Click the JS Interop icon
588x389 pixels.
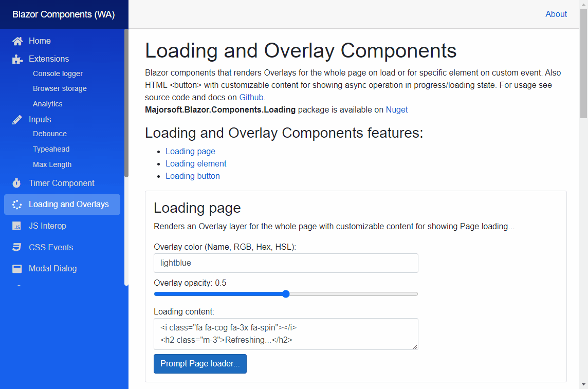point(17,226)
